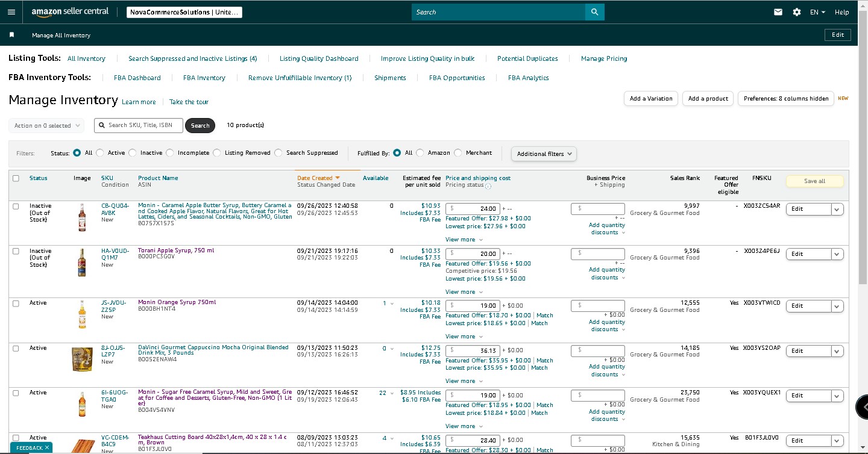Click the Edit button for DaVinci Cappuccino row
This screenshot has height=454, width=868.
pos(808,351)
